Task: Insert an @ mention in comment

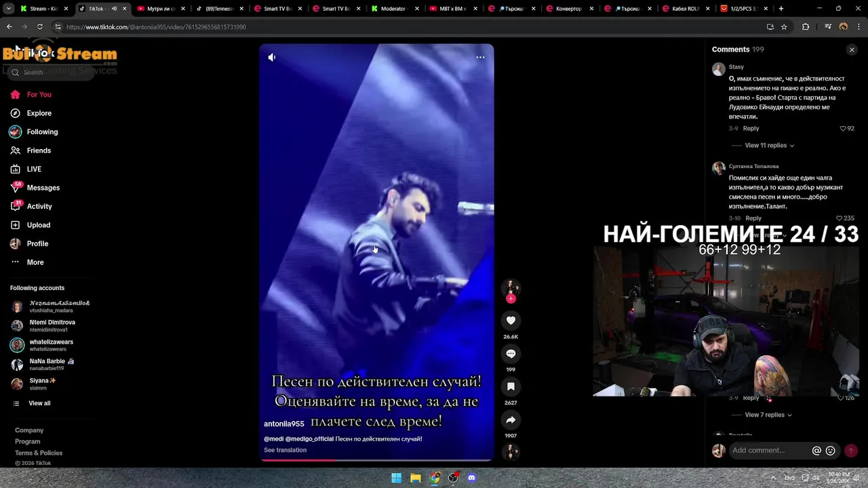Action: (816, 451)
